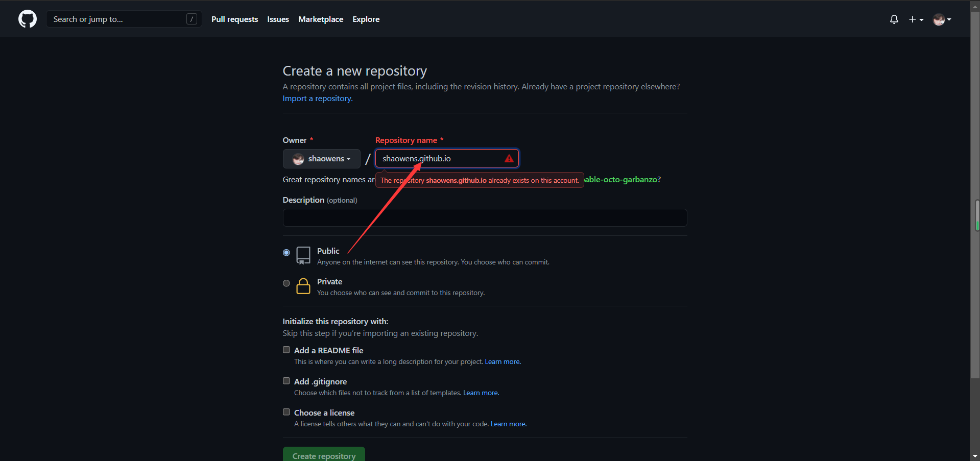Go to Pull requests
The height and width of the screenshot is (461, 980).
point(234,19)
